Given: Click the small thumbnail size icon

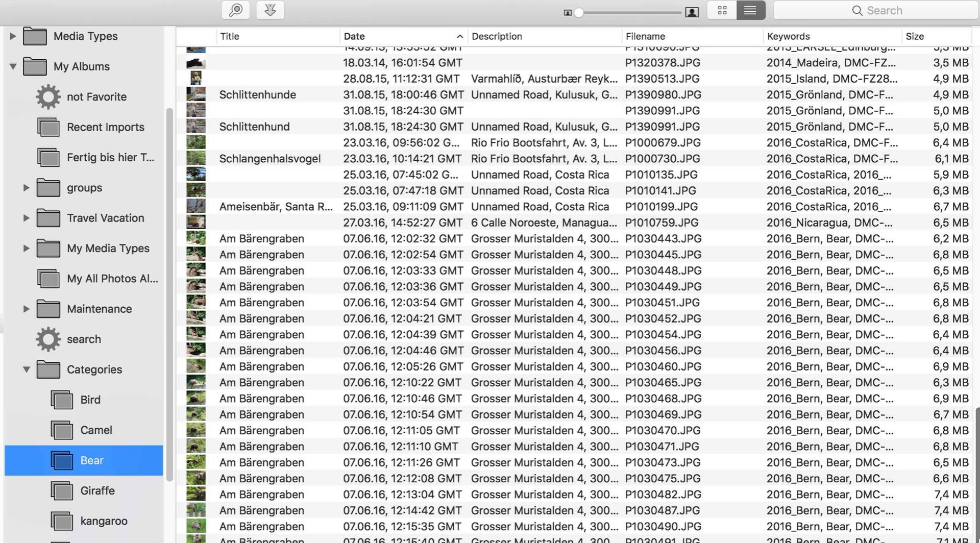Looking at the screenshot, I should point(568,13).
